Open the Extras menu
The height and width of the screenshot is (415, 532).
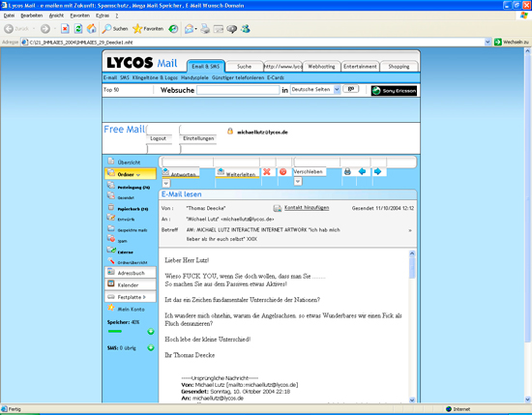pos(103,15)
